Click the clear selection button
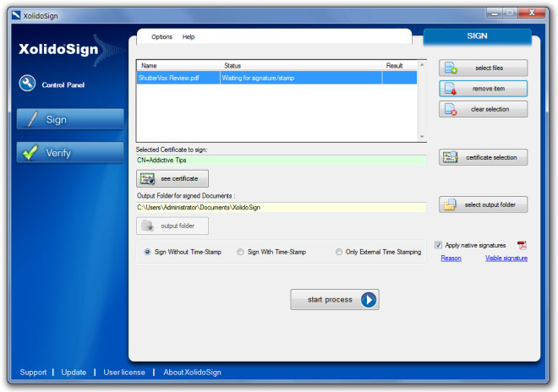 point(483,109)
